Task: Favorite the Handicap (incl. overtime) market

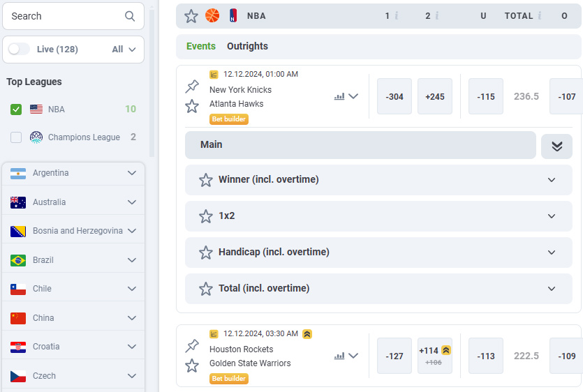Action: pos(205,252)
